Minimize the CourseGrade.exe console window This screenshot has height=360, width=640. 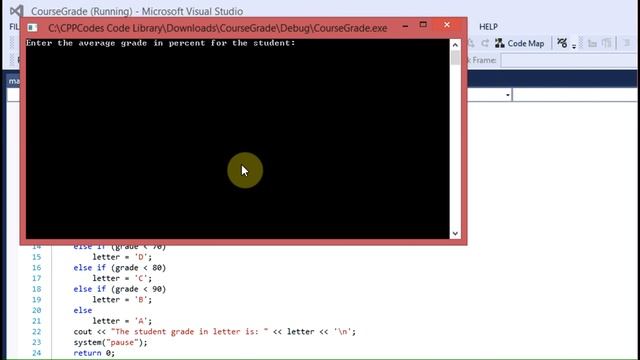[x=405, y=27]
